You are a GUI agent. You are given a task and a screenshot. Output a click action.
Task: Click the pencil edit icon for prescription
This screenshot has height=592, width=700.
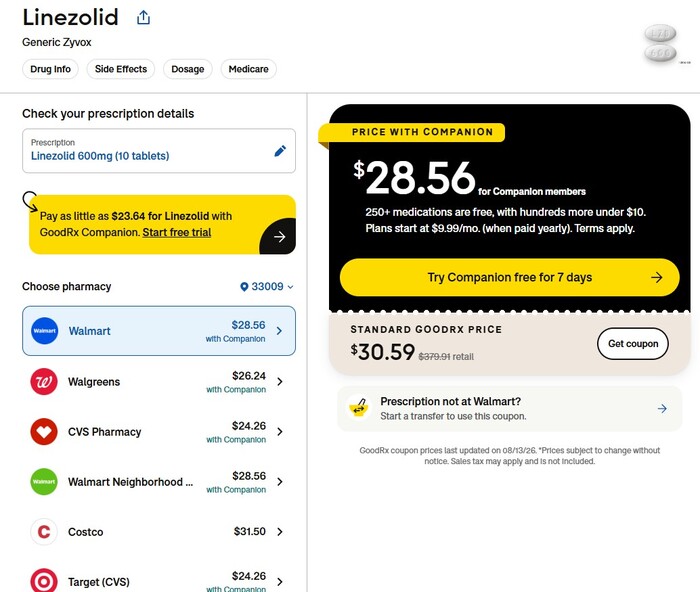point(280,151)
